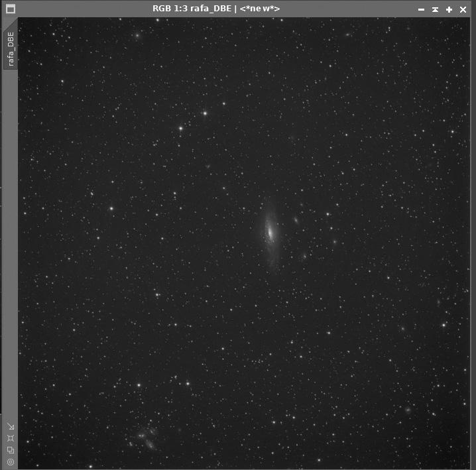Shade the image window with the arrow button
The width and height of the screenshot is (476, 470).
[x=435, y=10]
